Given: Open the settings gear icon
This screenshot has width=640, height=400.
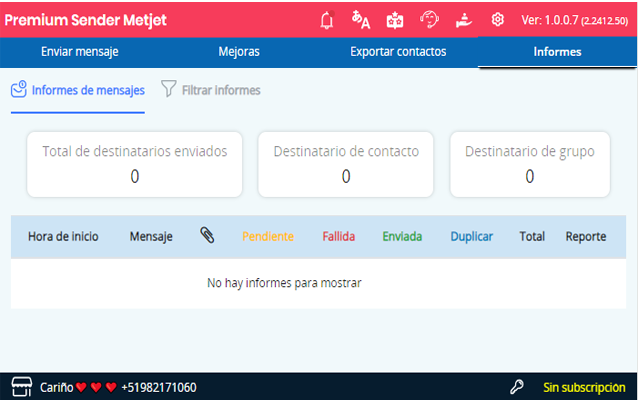Looking at the screenshot, I should tap(498, 19).
